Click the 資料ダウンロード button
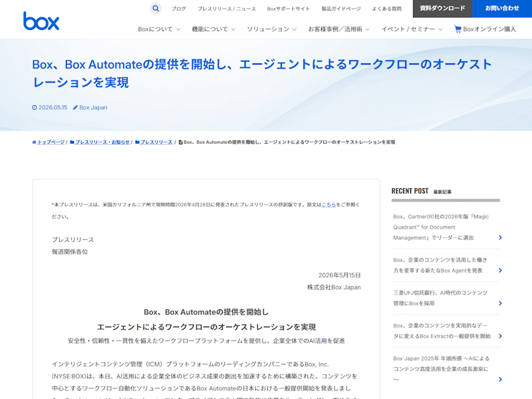This screenshot has width=532, height=399. point(442,9)
